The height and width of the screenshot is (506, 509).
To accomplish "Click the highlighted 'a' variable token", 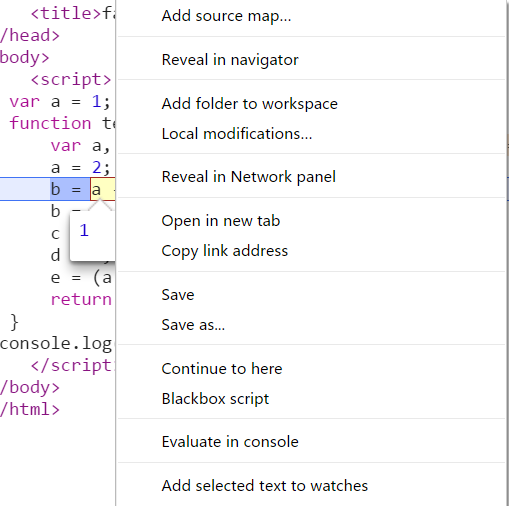I will pyautogui.click(x=96, y=190).
